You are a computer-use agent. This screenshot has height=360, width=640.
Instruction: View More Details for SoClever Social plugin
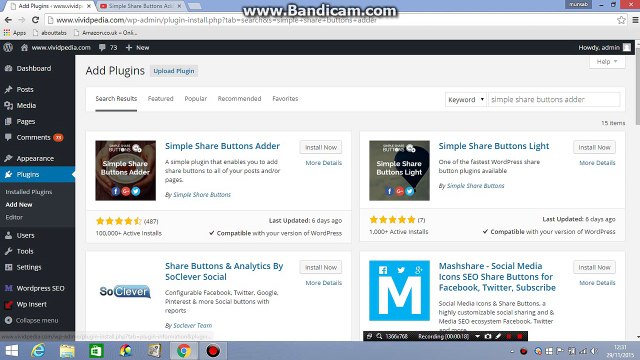click(x=324, y=283)
